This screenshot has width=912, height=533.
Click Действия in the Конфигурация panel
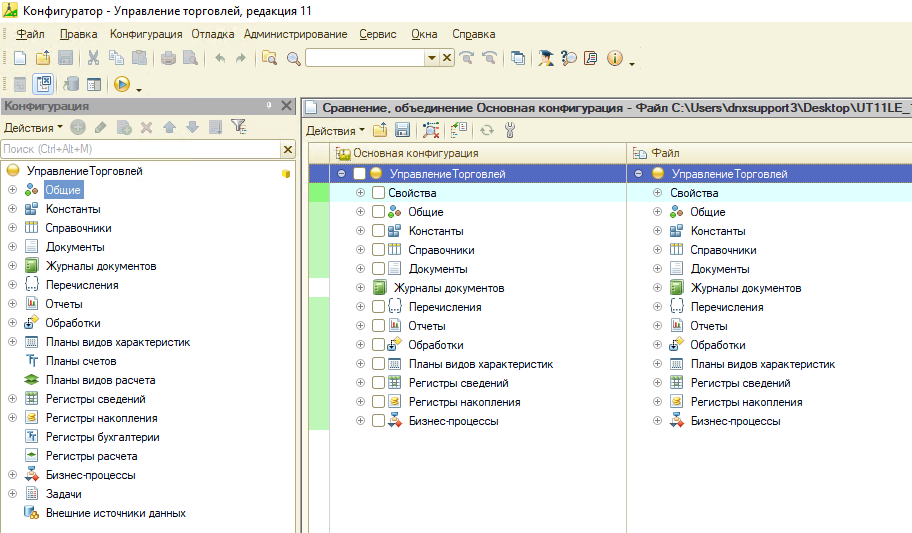(x=32, y=127)
